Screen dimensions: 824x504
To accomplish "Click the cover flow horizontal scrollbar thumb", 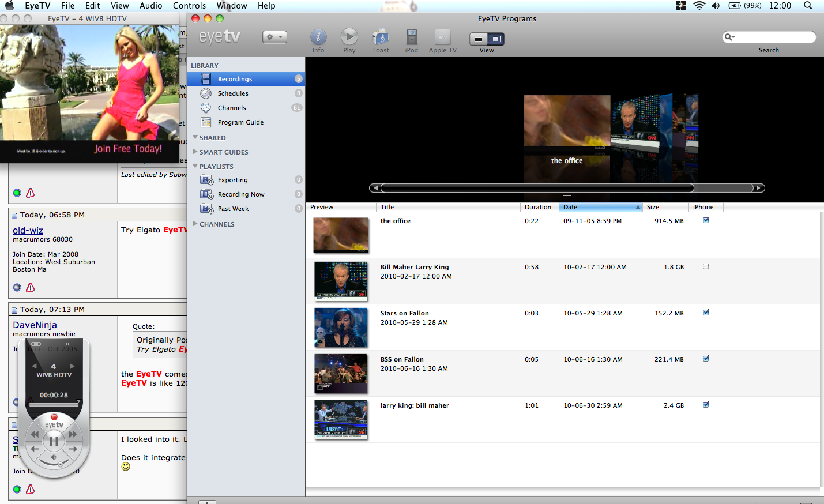I will tap(537, 188).
